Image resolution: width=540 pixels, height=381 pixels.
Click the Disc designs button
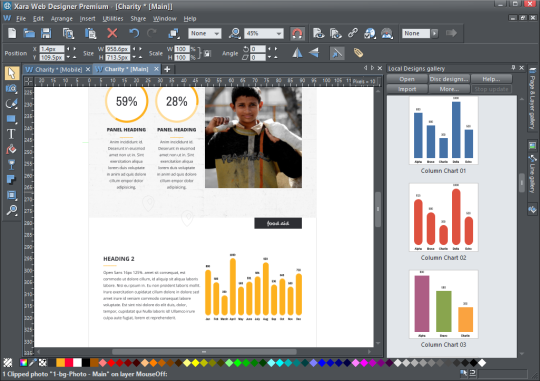(449, 79)
